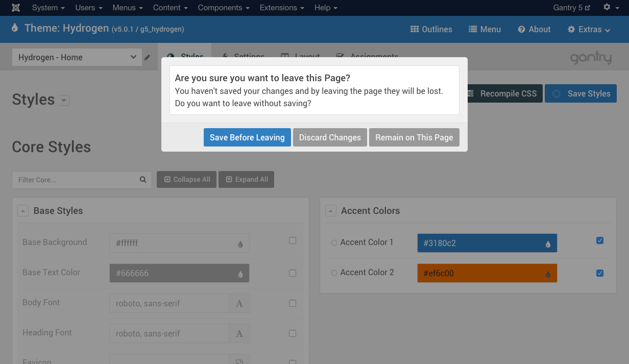Open the Body Font picker icon
The width and height of the screenshot is (629, 364).
point(239,303)
